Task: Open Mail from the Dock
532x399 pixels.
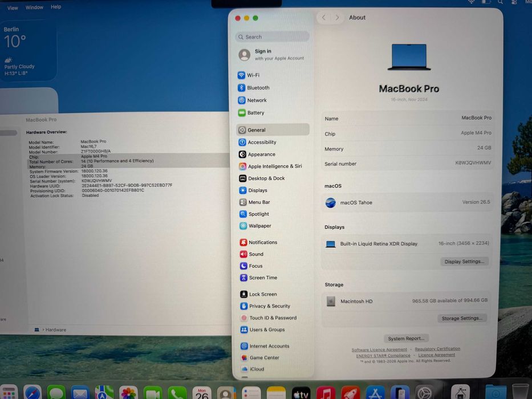Action: (80, 393)
